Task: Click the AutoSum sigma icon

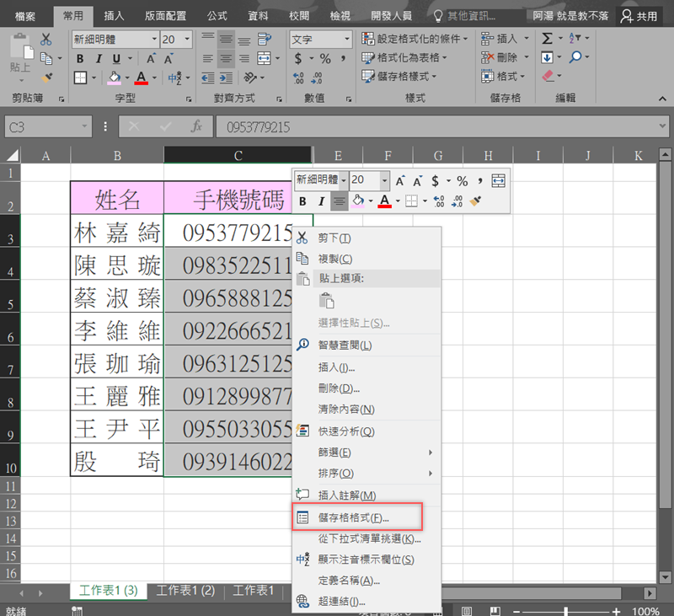Action: coord(547,39)
